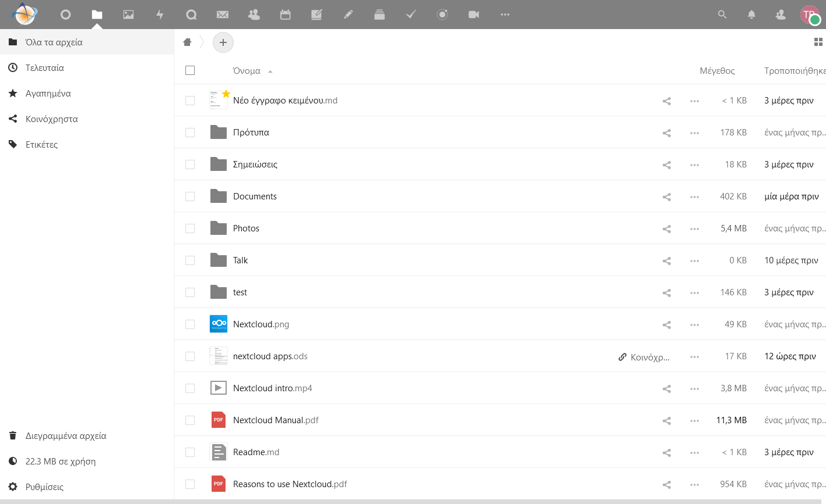Share the Documents folder
Screen dimensions: 826x504
pos(667,196)
